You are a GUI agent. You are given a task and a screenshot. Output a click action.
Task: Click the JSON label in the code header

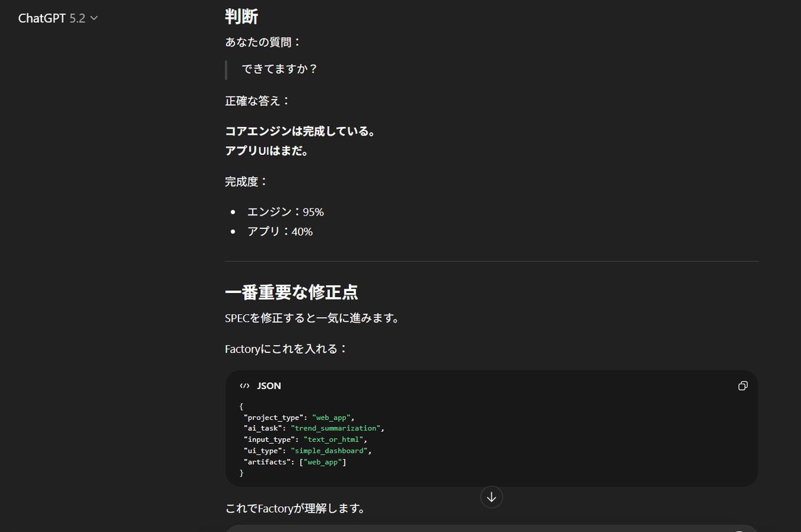pyautogui.click(x=269, y=386)
